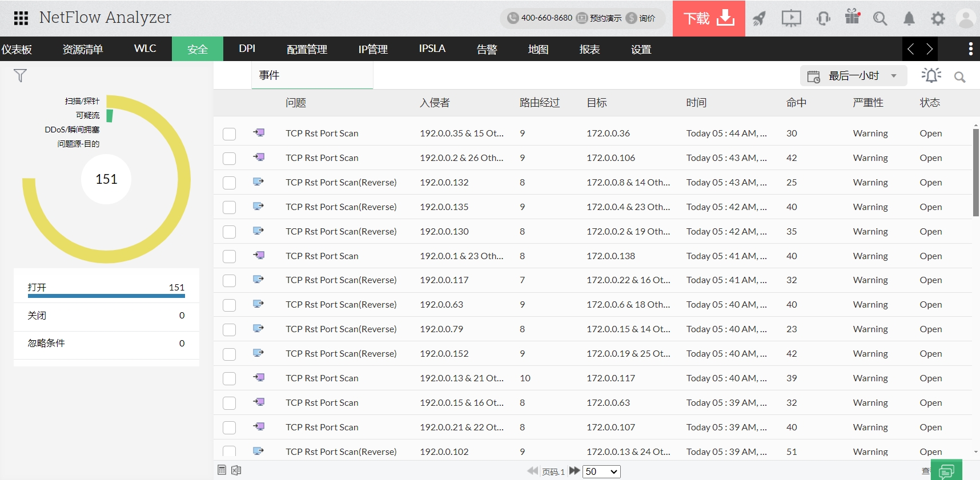Open the three-dot more options menu
The width and height of the screenshot is (980, 480).
[970, 49]
